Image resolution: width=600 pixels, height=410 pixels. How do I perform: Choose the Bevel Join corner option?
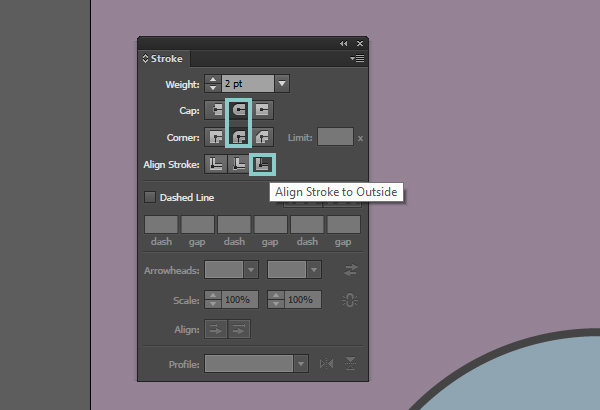tap(262, 137)
